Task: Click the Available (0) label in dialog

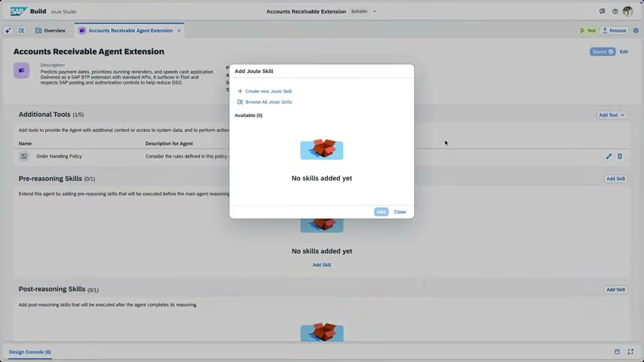Action: tap(249, 115)
